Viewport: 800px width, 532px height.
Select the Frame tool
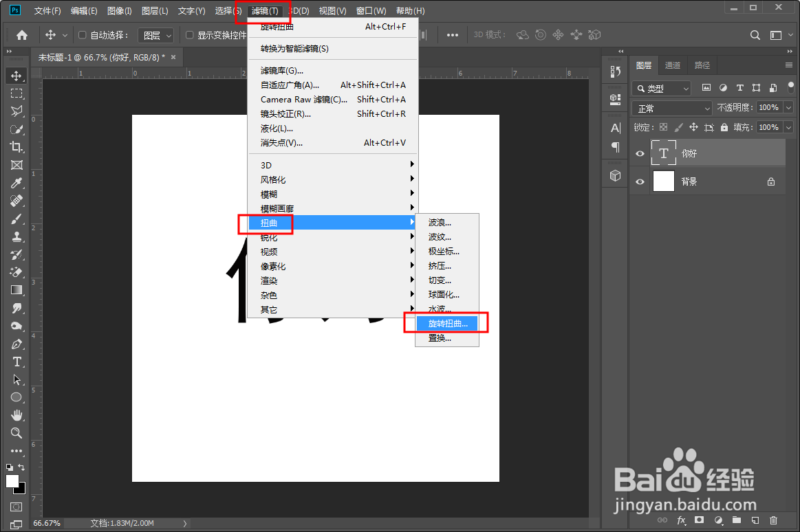17,164
